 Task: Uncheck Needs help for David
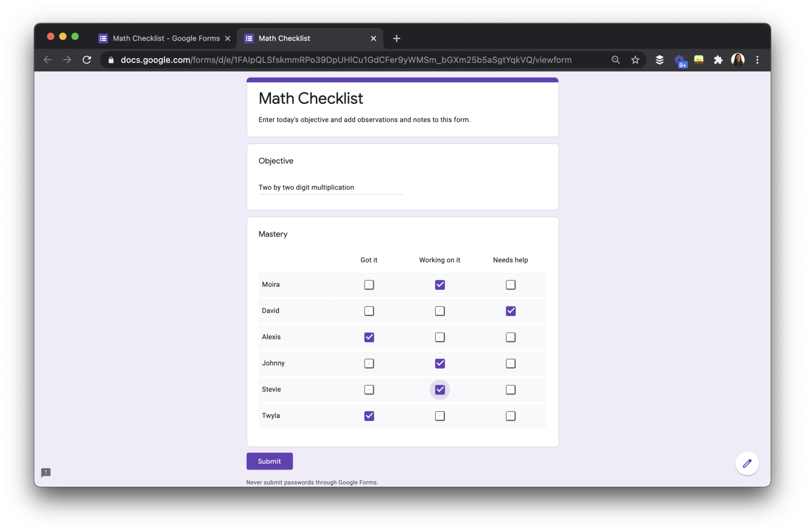[x=510, y=311]
